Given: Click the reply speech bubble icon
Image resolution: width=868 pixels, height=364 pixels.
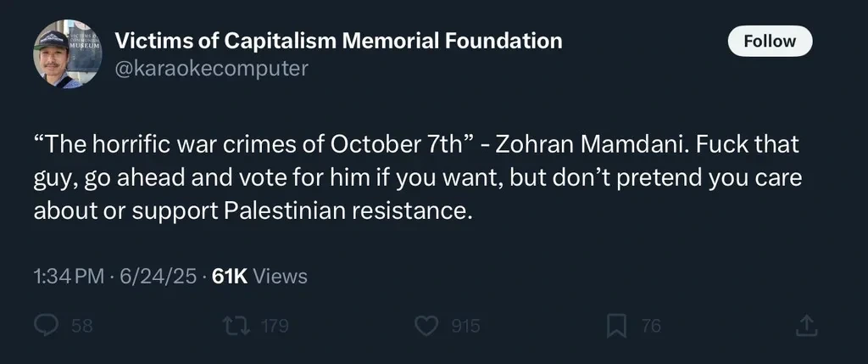Looking at the screenshot, I should 46,326.
